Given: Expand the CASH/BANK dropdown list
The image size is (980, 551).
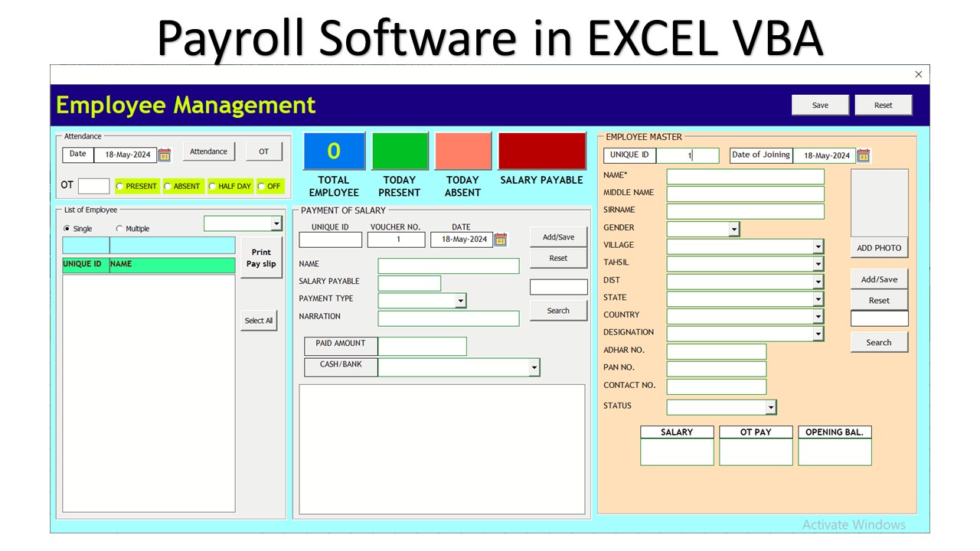Looking at the screenshot, I should (534, 368).
